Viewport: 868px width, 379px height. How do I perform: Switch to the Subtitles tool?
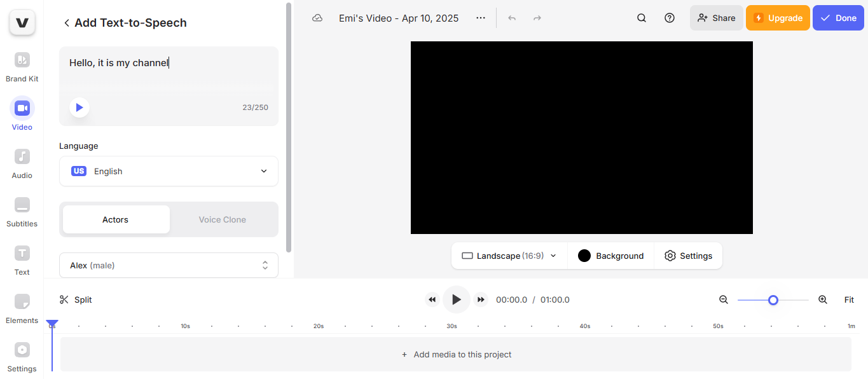pos(22,210)
